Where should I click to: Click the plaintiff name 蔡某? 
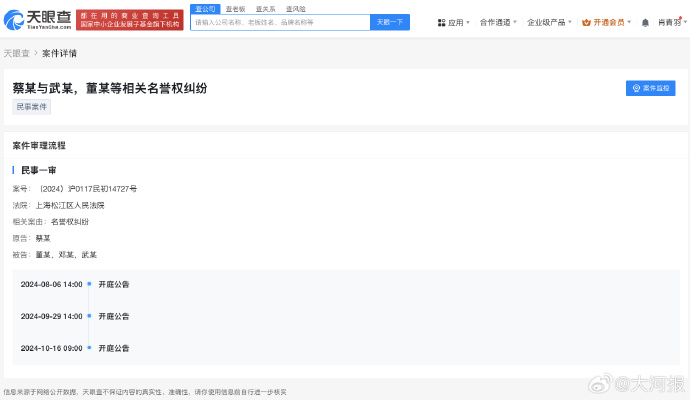pyautogui.click(x=43, y=239)
